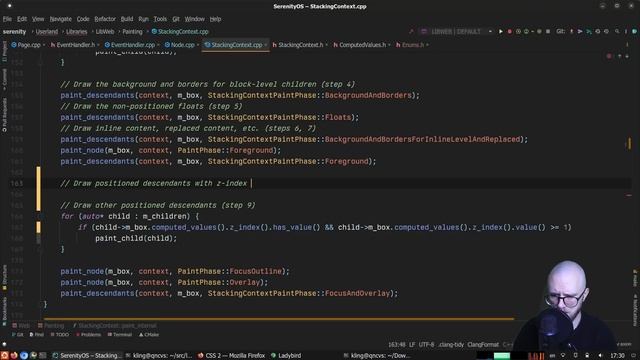Open the Firefox launcher icon in the taskbar
The image size is (640, 360).
click(14, 356)
